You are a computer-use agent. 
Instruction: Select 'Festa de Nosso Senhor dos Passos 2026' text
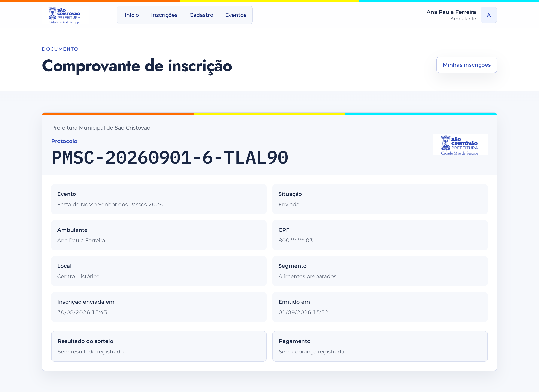click(110, 204)
